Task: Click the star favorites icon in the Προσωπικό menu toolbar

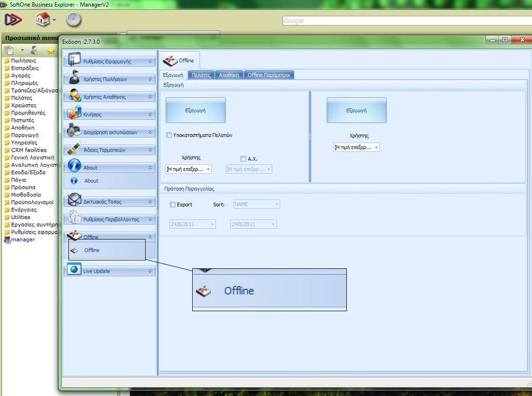Action: click(x=51, y=50)
